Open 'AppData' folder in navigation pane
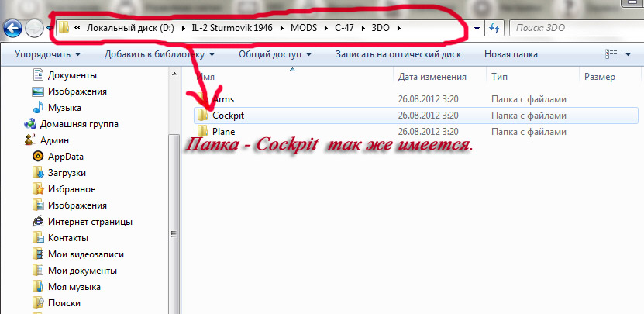The width and height of the screenshot is (644, 314). point(66,157)
